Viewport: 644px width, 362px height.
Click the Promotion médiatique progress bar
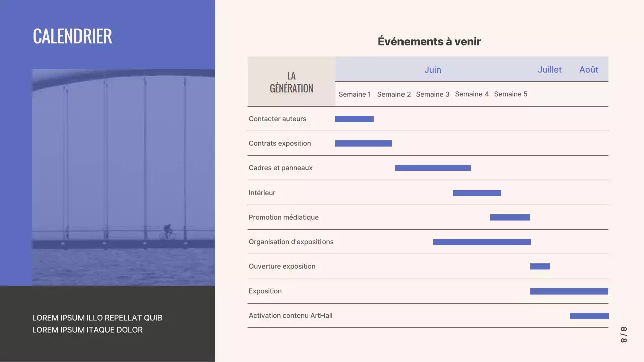510,217
